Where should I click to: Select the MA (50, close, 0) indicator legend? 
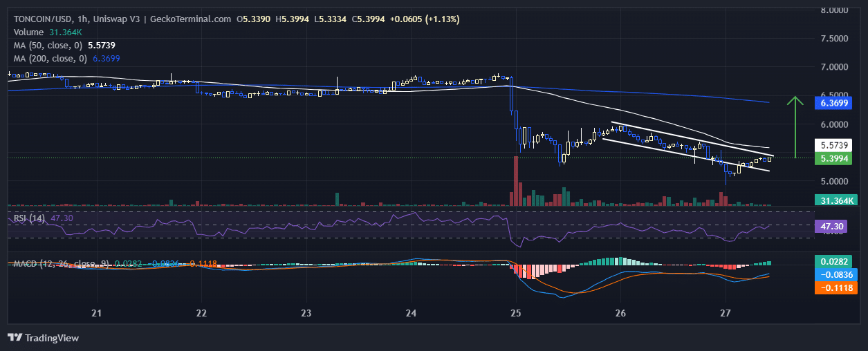(48, 45)
